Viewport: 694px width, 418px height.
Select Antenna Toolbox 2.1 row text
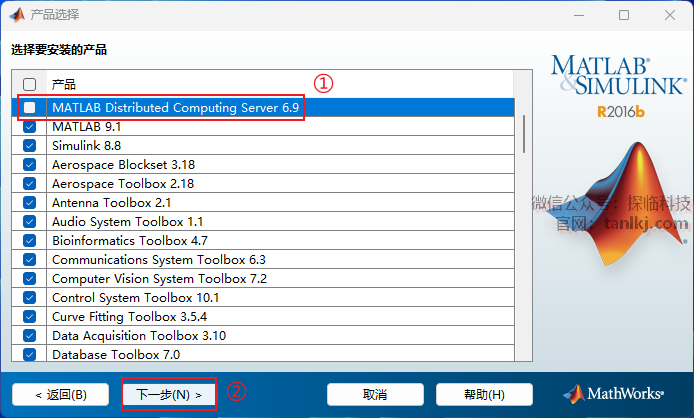pos(112,203)
